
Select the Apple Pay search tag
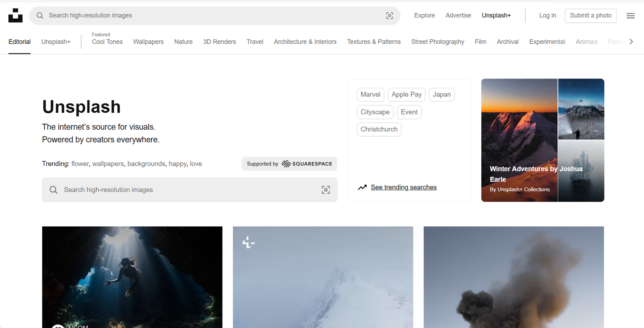(406, 95)
